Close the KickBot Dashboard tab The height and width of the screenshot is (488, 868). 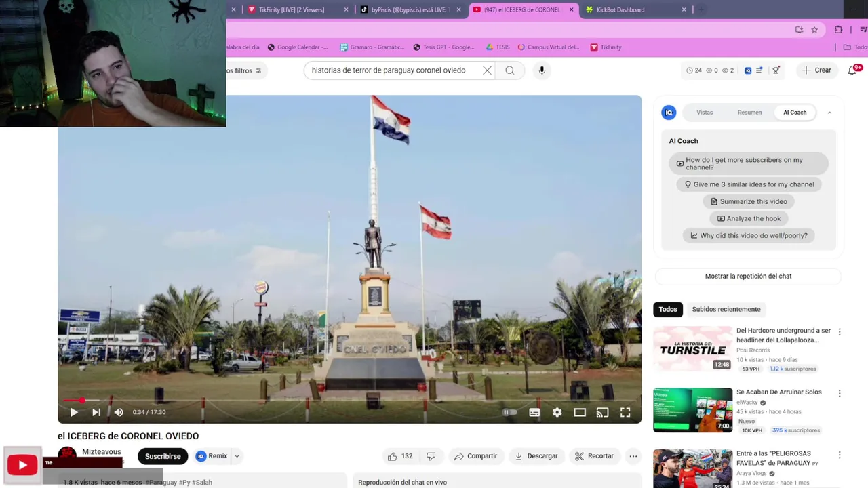[684, 9]
